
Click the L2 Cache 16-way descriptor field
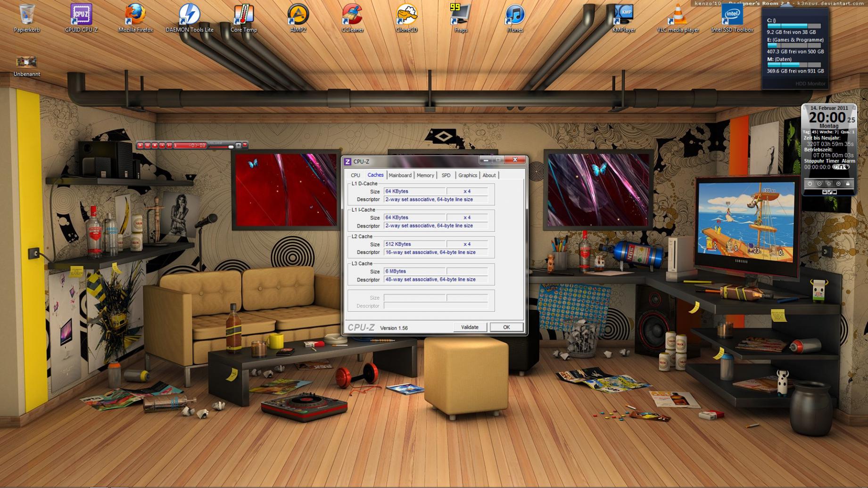pos(436,252)
